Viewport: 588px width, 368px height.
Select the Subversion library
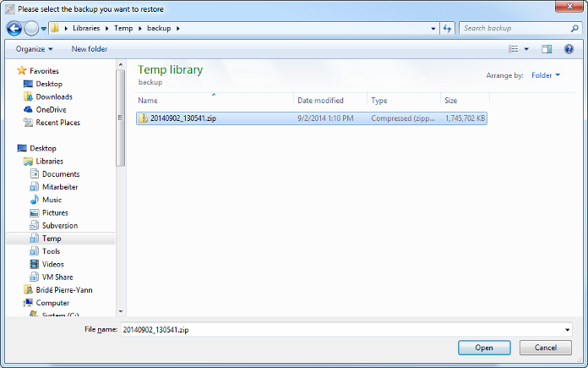coord(59,226)
